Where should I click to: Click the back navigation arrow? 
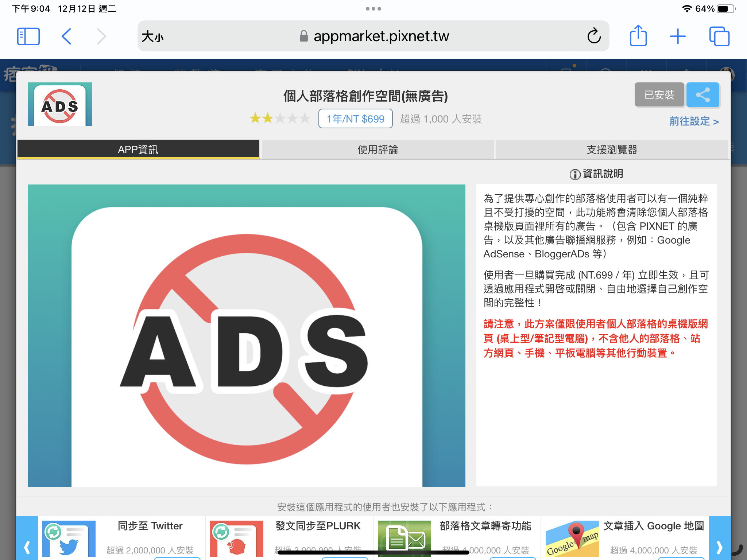(66, 36)
